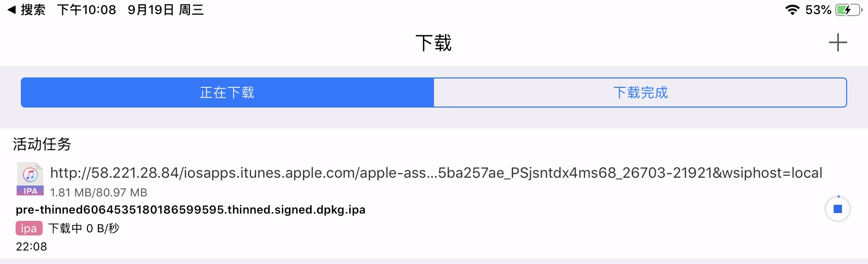Tap the charging battery icon
Image resolution: width=868 pixels, height=264 pixels.
848,10
